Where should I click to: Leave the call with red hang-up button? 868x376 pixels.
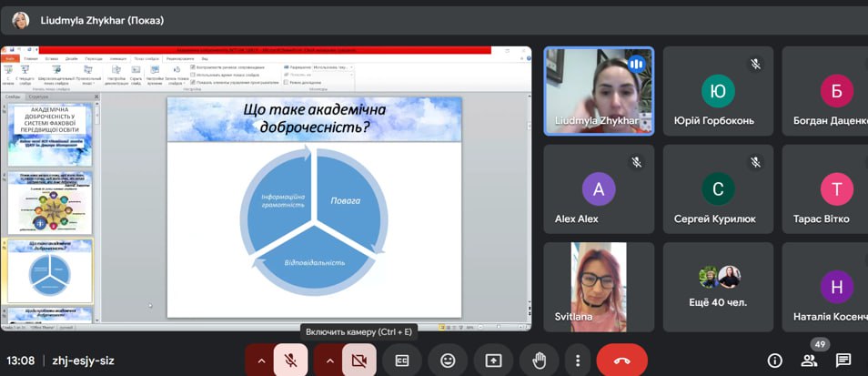621,361
